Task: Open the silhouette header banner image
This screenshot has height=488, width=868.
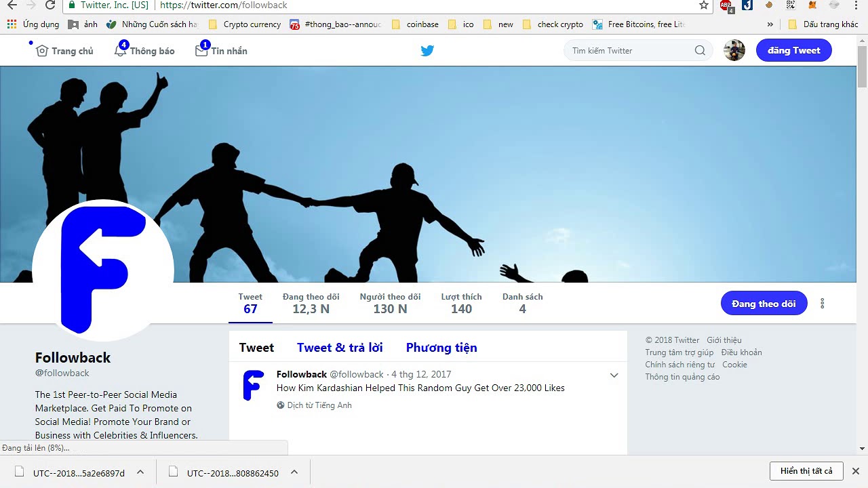Action: tap(428, 174)
